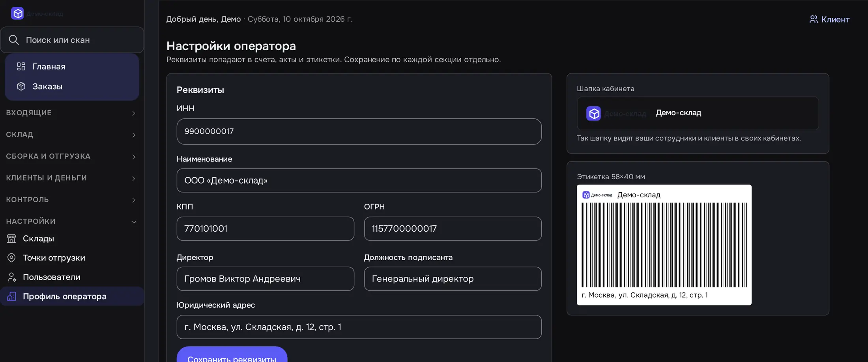Expand the СКЛАД section chevron
This screenshot has height=362, width=868.
coord(134,135)
